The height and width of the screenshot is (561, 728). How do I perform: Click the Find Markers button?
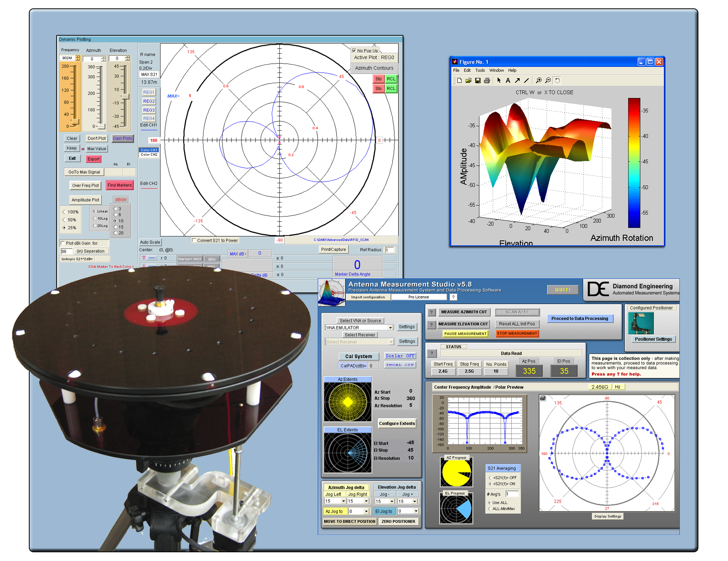coord(120,185)
